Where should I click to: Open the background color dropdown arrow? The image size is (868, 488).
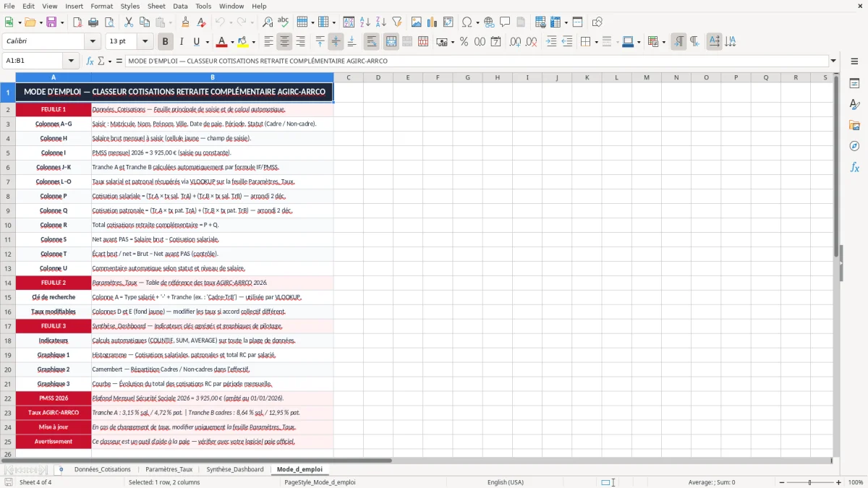coord(253,42)
